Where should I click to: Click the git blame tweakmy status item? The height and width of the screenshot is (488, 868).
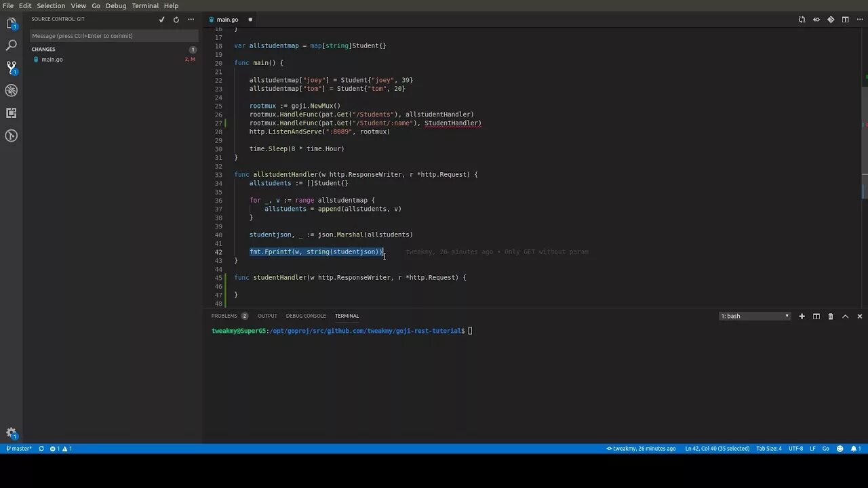point(641,449)
